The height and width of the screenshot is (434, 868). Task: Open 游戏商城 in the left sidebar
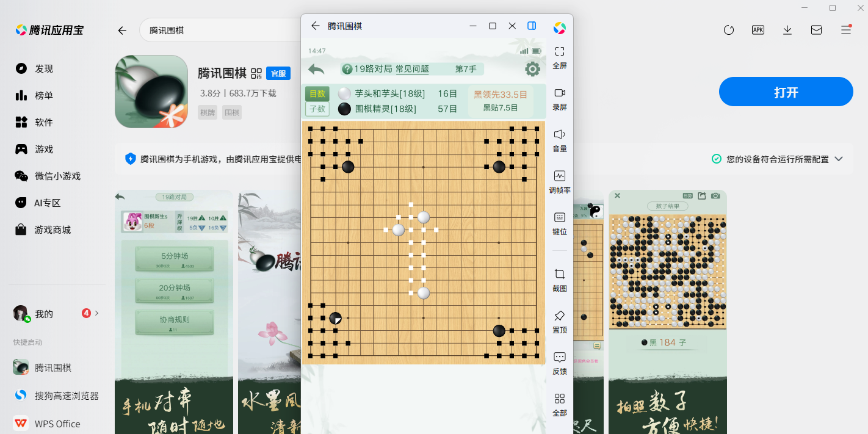(43, 230)
